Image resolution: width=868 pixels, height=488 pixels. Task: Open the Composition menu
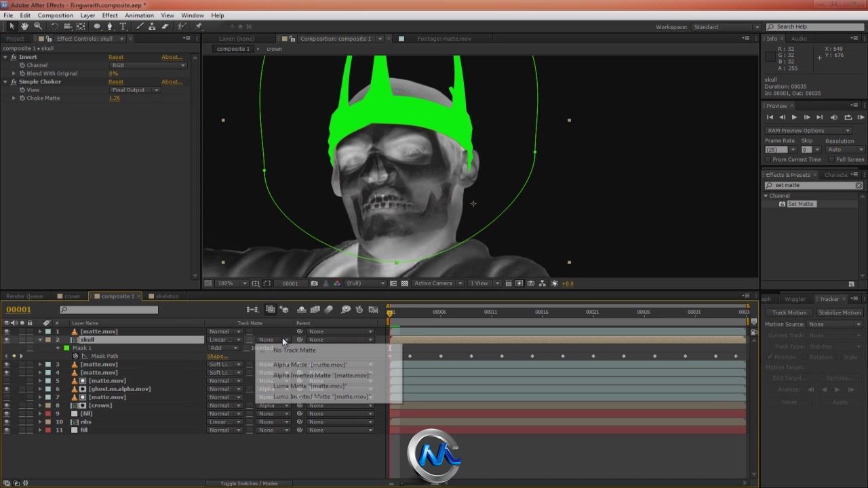(x=55, y=15)
